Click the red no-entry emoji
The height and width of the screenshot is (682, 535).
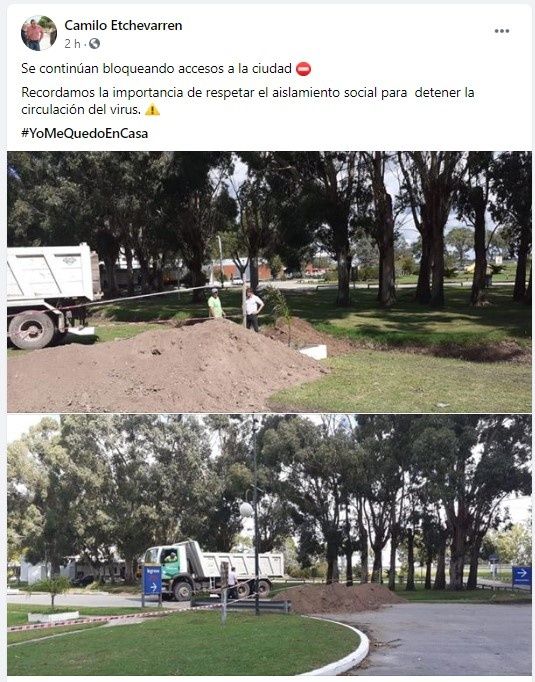point(303,69)
